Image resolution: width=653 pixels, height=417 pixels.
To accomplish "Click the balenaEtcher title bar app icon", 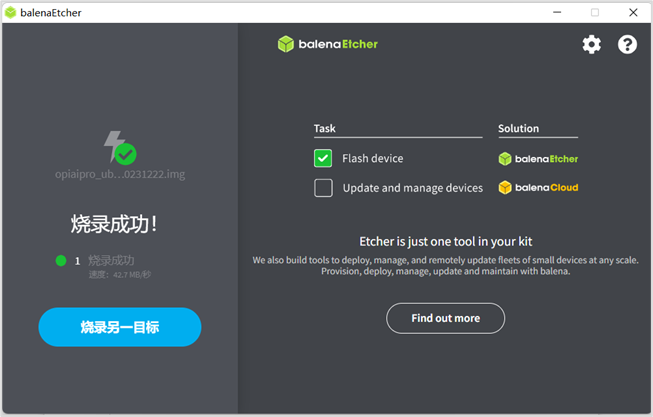I will tap(10, 12).
